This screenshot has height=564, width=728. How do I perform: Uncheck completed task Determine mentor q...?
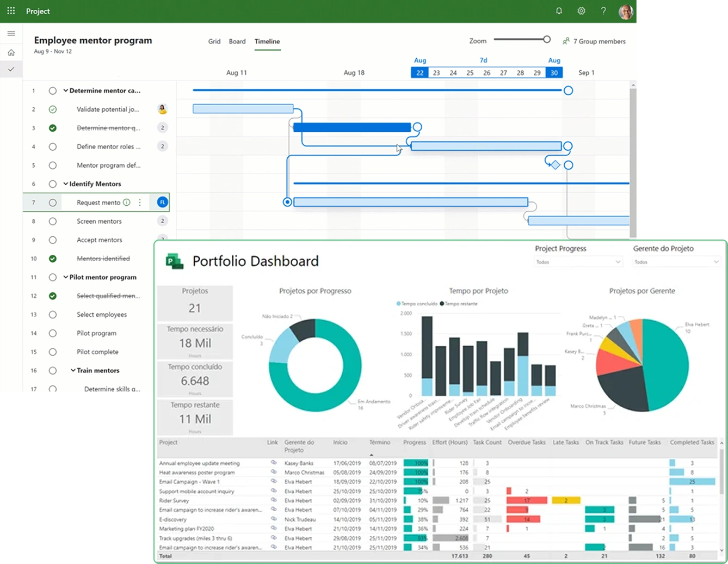coord(52,128)
